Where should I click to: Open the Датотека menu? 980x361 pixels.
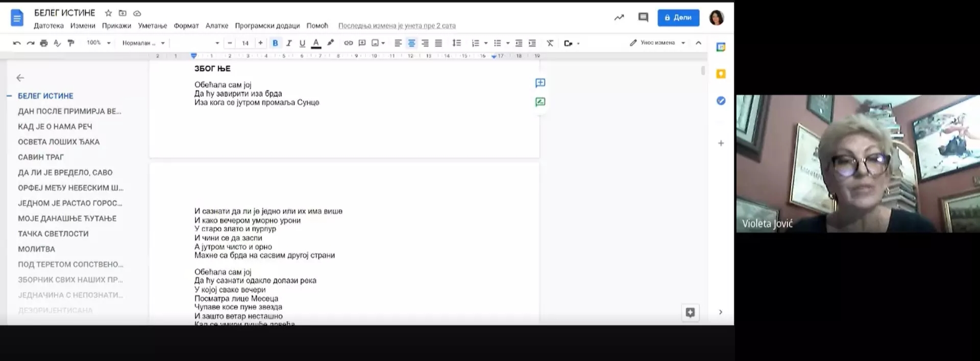click(x=48, y=25)
